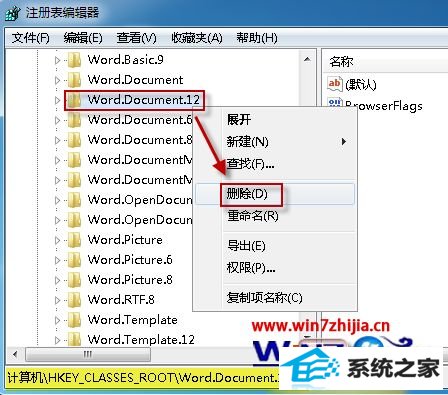Viewport: 448px width, 395px height.
Task: Select the Word.Template key label
Action: [x=132, y=320]
